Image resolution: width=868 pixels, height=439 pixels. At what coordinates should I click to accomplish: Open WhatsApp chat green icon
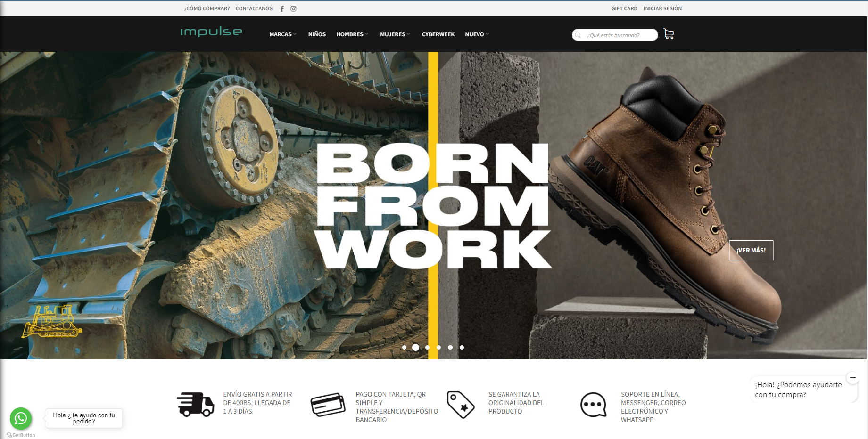(x=21, y=418)
